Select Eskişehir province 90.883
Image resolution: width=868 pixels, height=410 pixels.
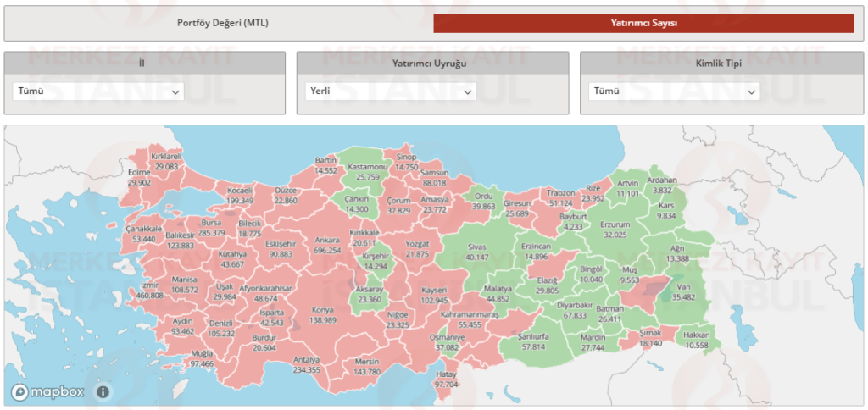[x=281, y=248]
